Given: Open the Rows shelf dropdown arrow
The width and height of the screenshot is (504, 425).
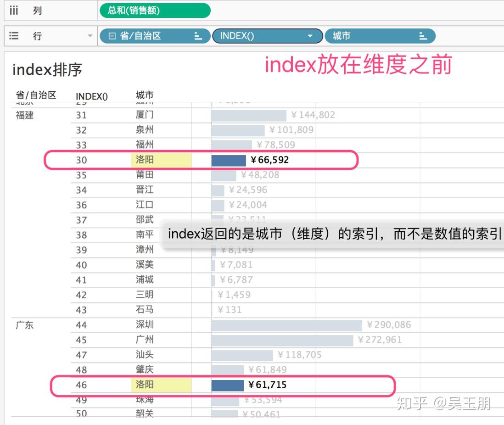Looking at the screenshot, I should (x=90, y=35).
